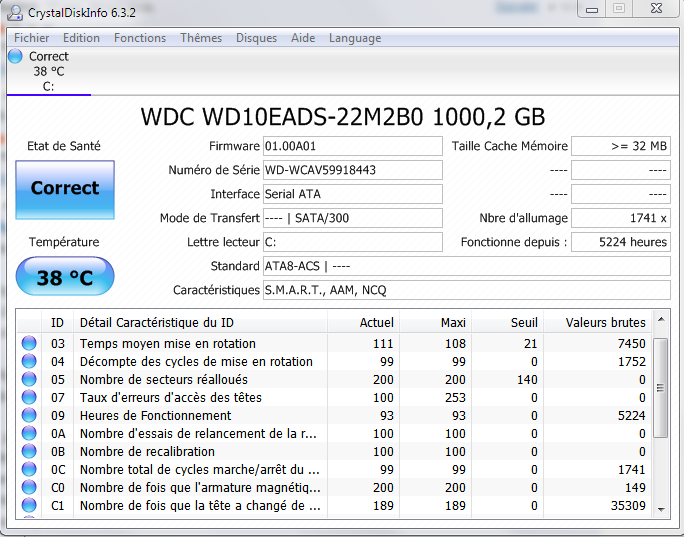Viewport: 684px width, 537px height.
Task: Select the blue status orb for disk C:
Action: click(15, 56)
